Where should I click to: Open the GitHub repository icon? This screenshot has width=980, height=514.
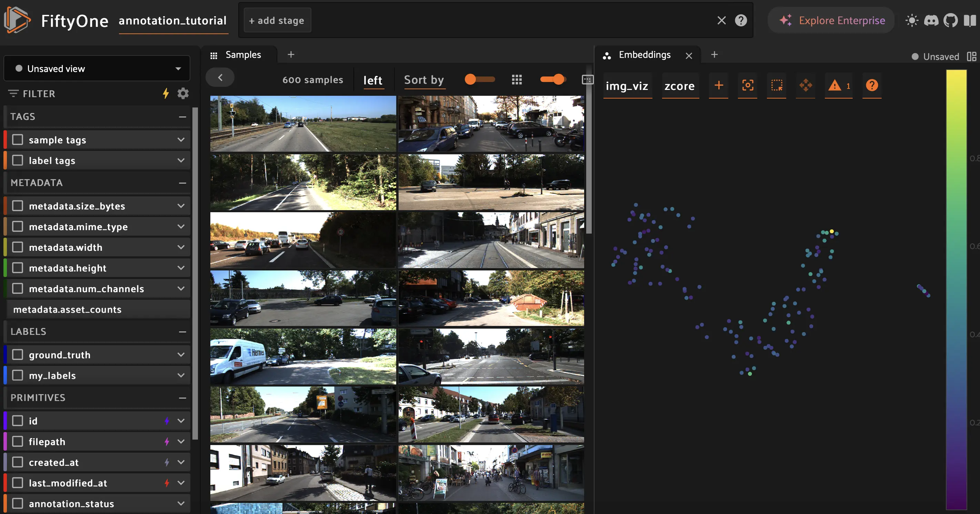[950, 21]
